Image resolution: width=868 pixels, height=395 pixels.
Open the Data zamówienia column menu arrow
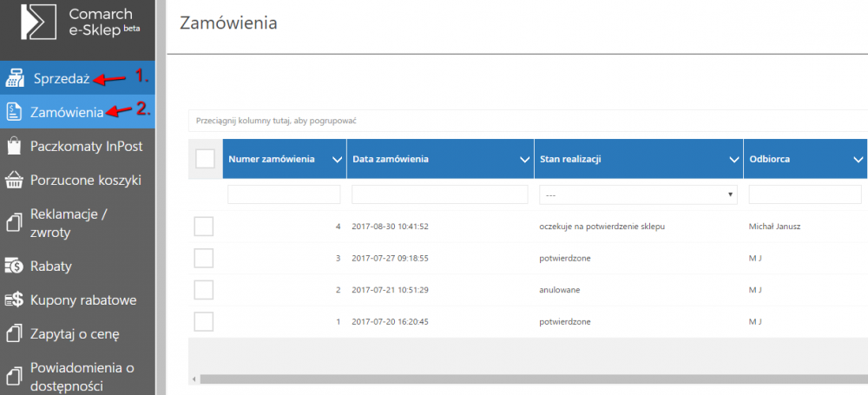pos(523,160)
